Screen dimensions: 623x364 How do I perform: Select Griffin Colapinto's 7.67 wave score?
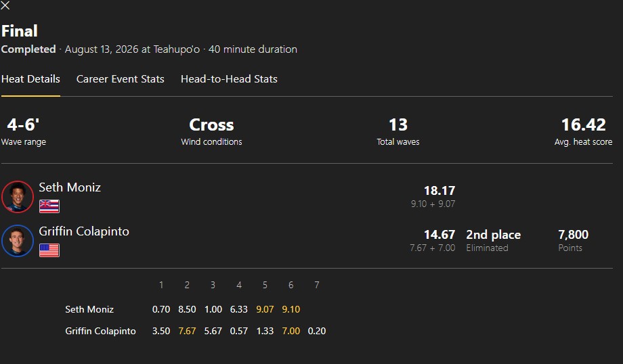click(187, 331)
